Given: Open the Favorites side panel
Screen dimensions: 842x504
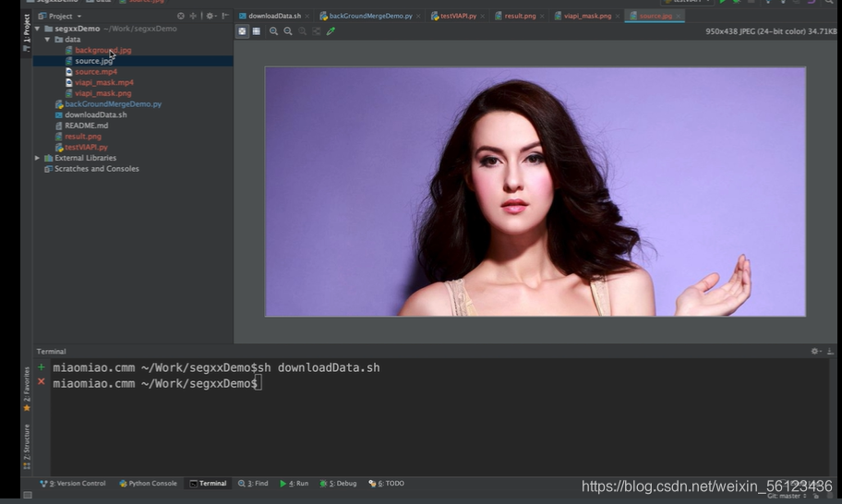Looking at the screenshot, I should (x=26, y=390).
